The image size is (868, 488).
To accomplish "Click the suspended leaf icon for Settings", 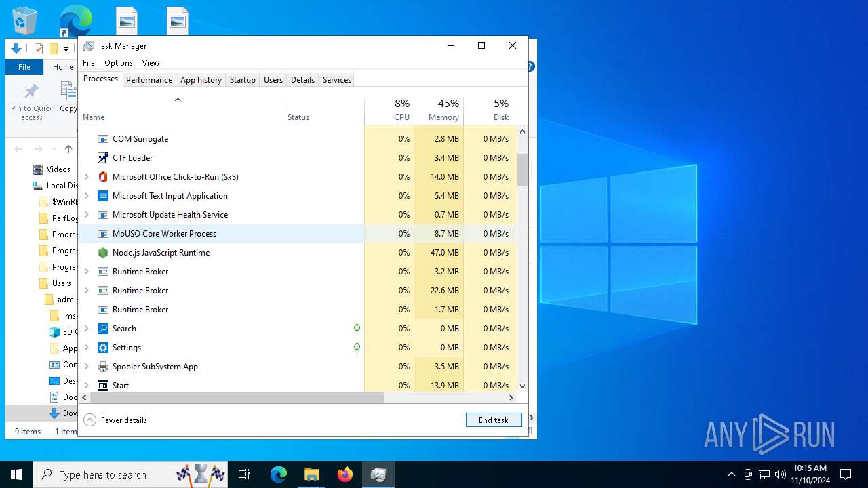I will [x=357, y=348].
